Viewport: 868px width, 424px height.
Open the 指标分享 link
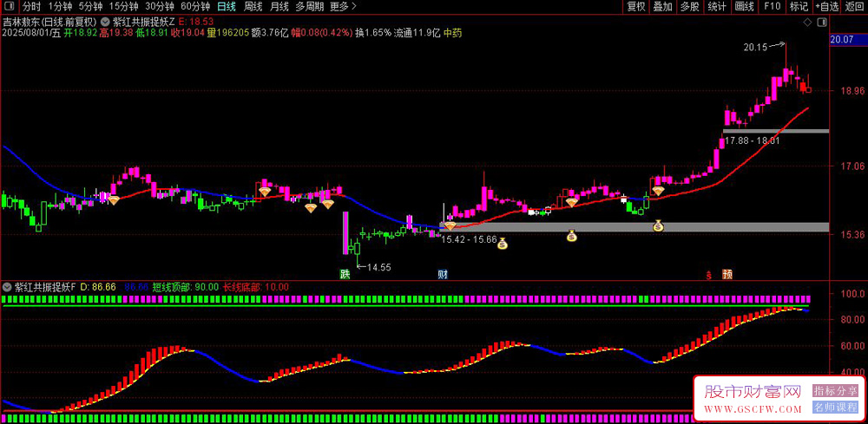coord(835,391)
